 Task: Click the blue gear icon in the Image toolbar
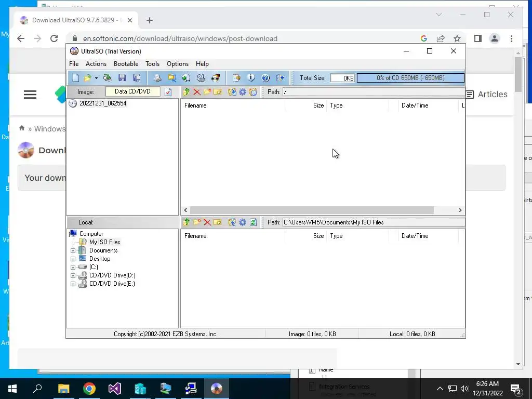pyautogui.click(x=243, y=91)
